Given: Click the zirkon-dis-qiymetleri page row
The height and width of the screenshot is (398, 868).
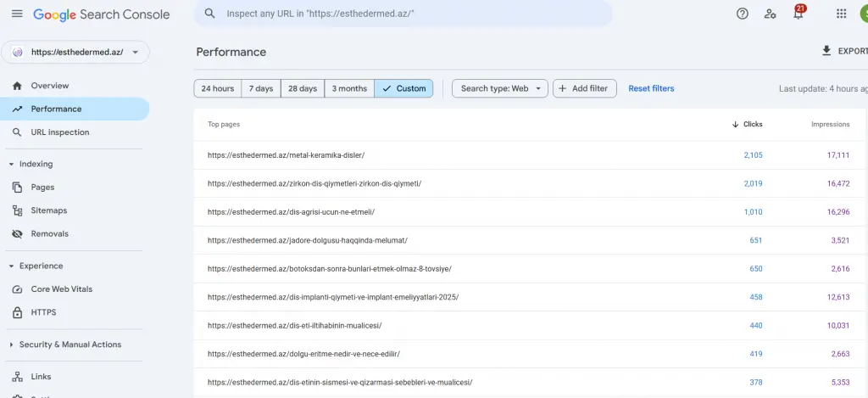Looking at the screenshot, I should pos(531,183).
